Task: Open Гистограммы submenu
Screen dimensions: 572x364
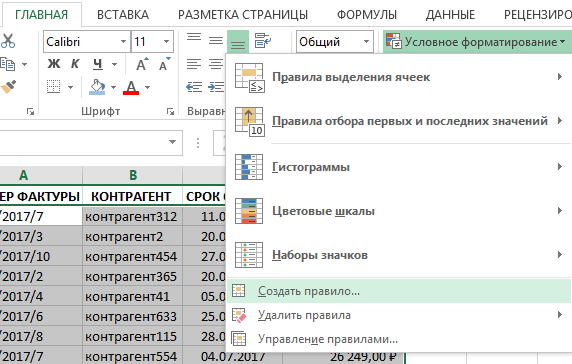Action: coord(399,167)
